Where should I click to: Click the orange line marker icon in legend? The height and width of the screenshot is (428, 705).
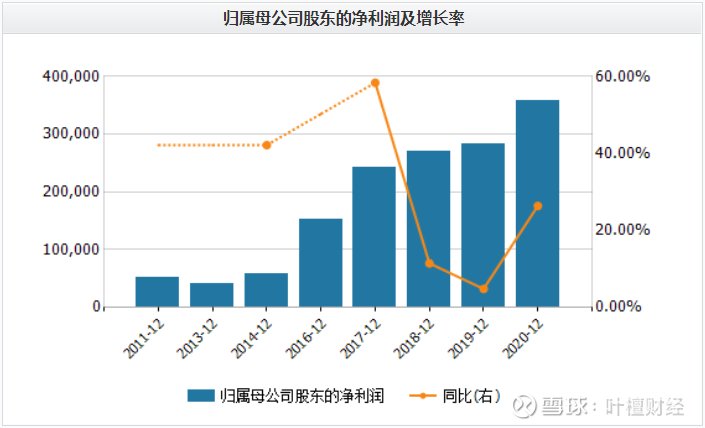coord(423,396)
